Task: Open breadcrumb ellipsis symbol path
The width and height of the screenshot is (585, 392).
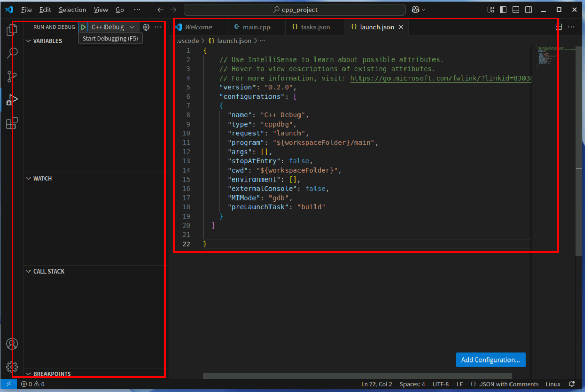Action: [263, 41]
